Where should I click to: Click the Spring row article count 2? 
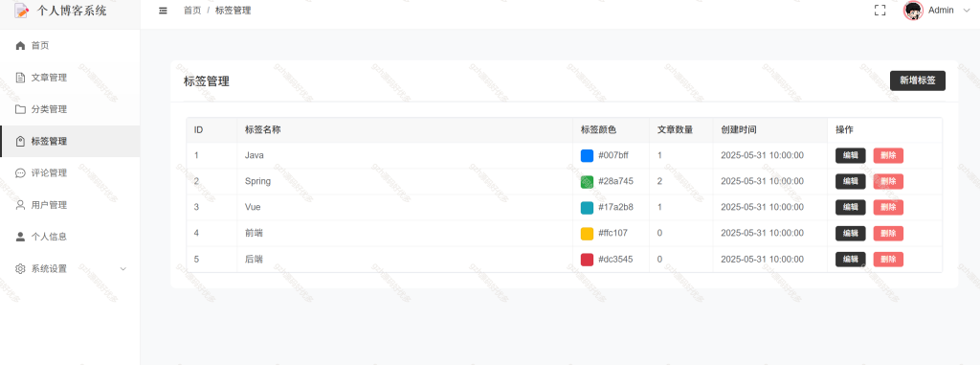pyautogui.click(x=660, y=182)
